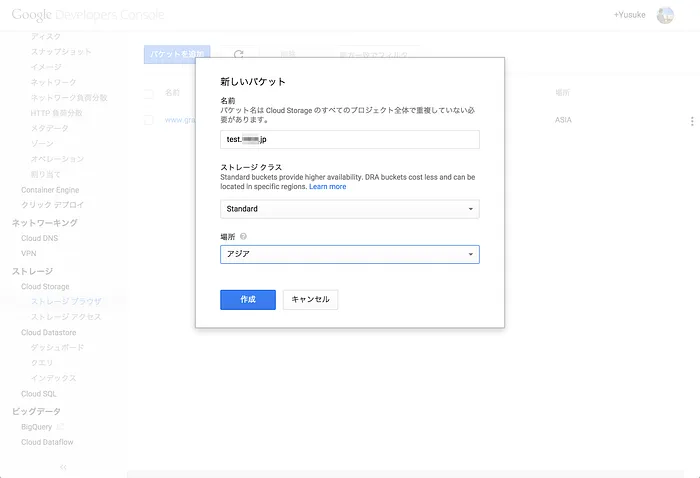Open the three-dot menu on the ASIA row
Viewport: 700px width, 478px height.
pyautogui.click(x=692, y=121)
